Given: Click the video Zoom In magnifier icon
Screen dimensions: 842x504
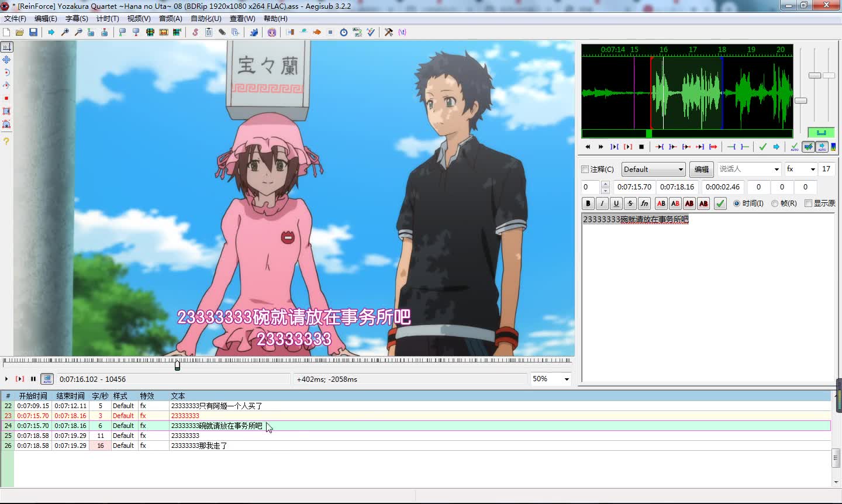Looking at the screenshot, I should pos(65,32).
